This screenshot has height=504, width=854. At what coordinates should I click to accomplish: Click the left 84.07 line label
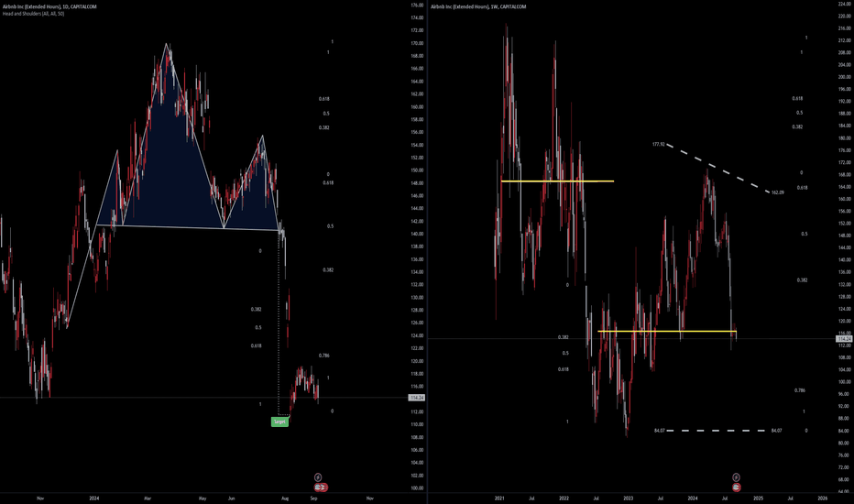659,431
